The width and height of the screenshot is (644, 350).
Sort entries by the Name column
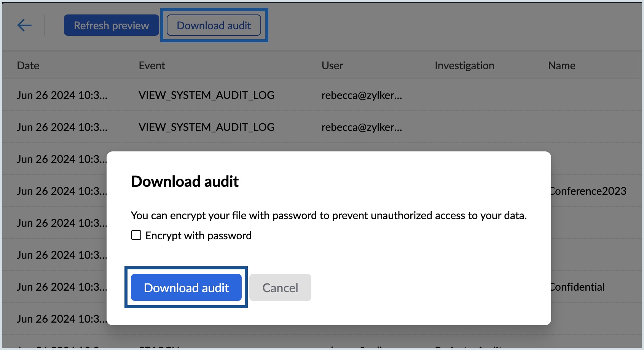point(561,65)
